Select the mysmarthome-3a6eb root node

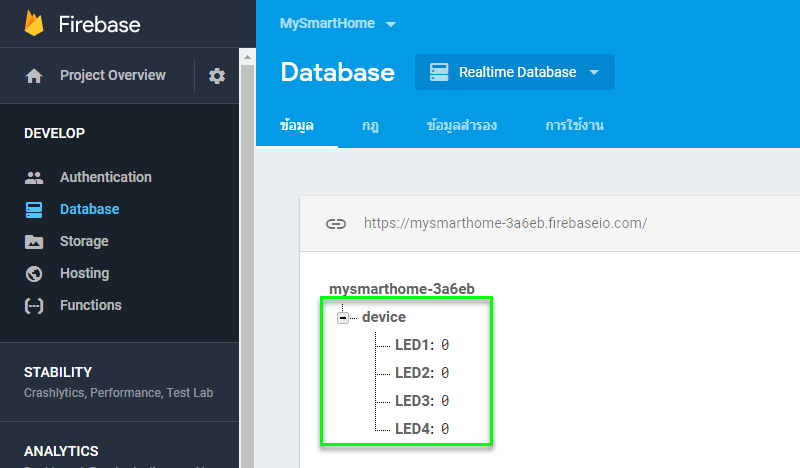[x=402, y=289]
